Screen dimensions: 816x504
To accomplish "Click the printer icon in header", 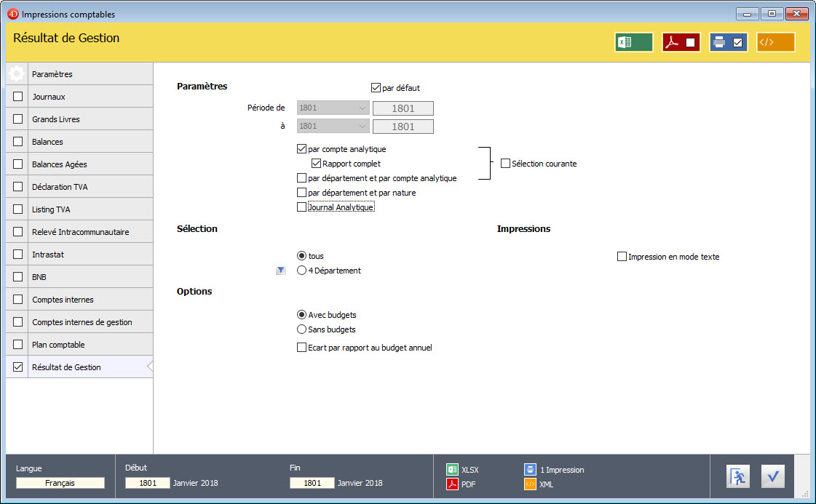I will [728, 42].
